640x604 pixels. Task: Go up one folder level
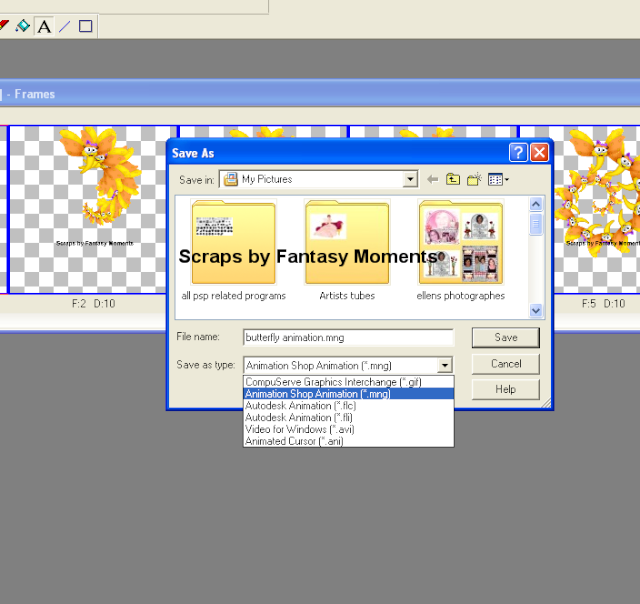453,179
